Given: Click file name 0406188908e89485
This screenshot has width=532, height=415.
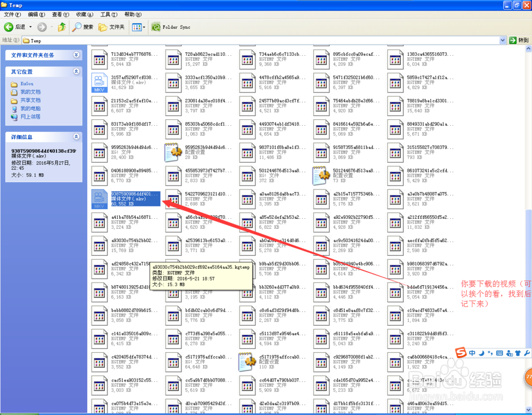Looking at the screenshot, I should click(134, 171).
